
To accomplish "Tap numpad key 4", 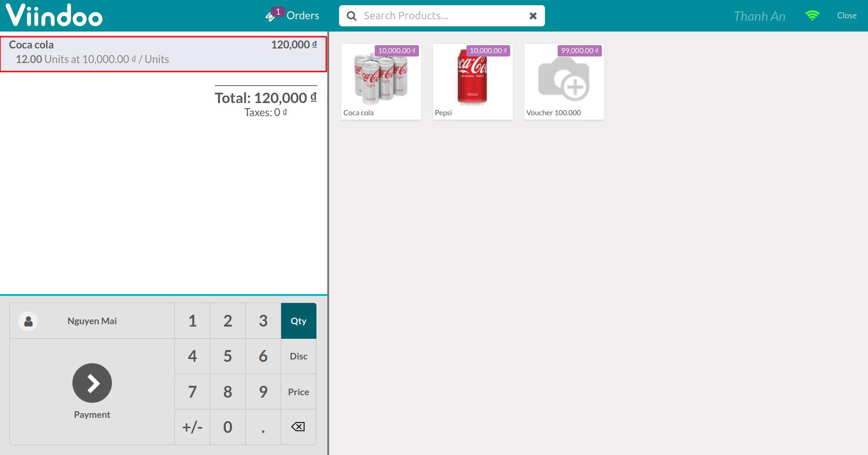I will coord(192,356).
